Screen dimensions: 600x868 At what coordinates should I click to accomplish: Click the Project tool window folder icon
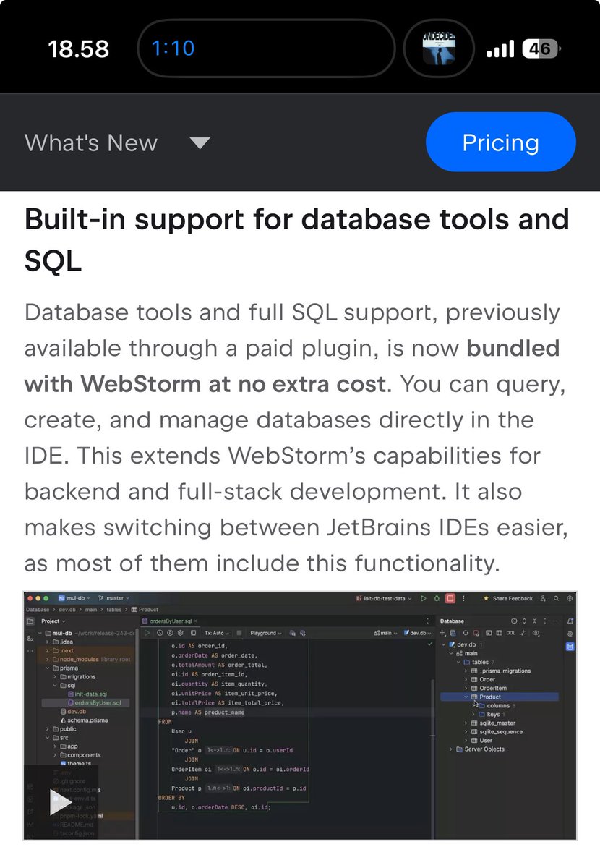pyautogui.click(x=30, y=621)
